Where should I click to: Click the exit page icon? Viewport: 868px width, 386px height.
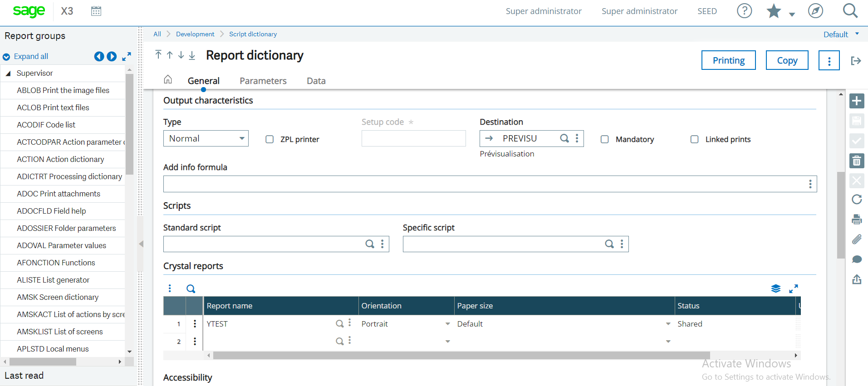[x=856, y=61]
